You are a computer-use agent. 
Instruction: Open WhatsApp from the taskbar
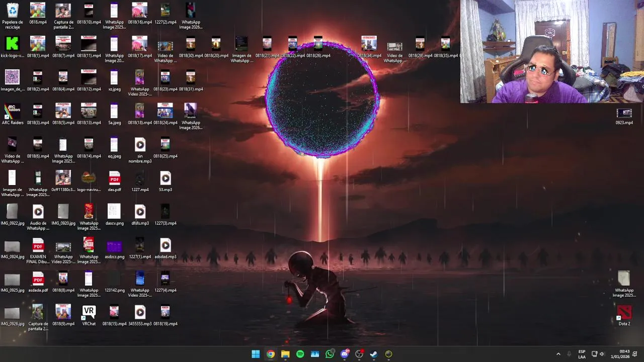coord(330,354)
